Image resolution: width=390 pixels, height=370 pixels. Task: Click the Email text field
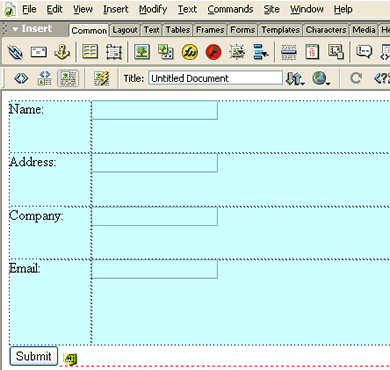(x=155, y=269)
